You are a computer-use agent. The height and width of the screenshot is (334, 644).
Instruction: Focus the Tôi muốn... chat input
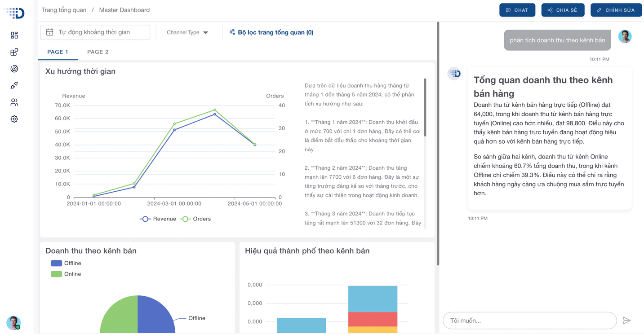point(530,321)
